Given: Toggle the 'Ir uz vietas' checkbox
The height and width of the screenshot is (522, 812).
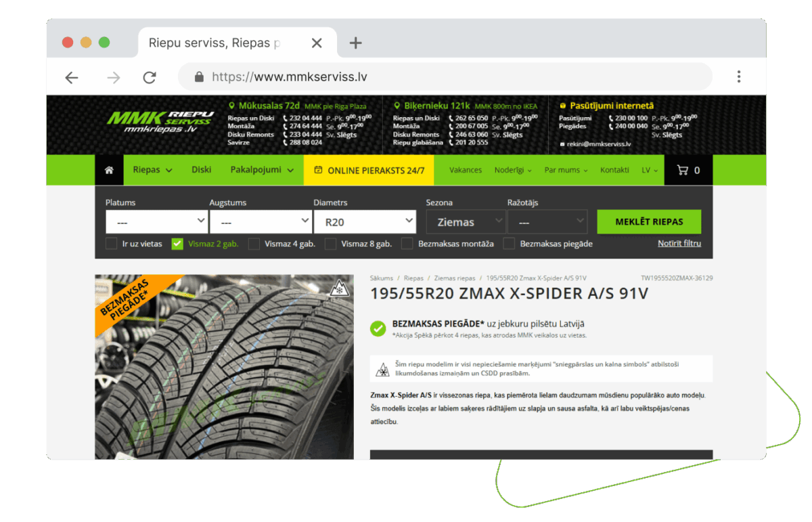Looking at the screenshot, I should click(x=112, y=244).
